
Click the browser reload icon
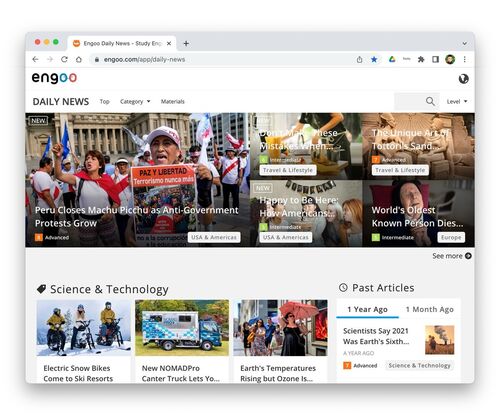pyautogui.click(x=64, y=59)
